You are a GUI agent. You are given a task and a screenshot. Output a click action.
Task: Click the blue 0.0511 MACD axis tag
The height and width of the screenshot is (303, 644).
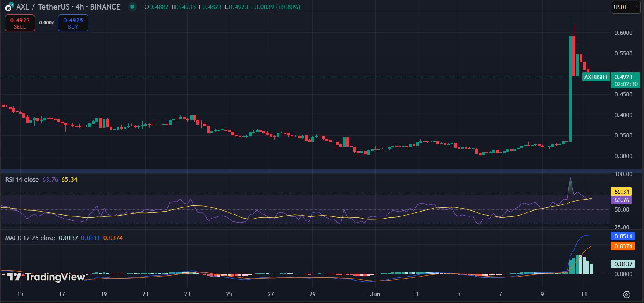[x=622, y=237]
